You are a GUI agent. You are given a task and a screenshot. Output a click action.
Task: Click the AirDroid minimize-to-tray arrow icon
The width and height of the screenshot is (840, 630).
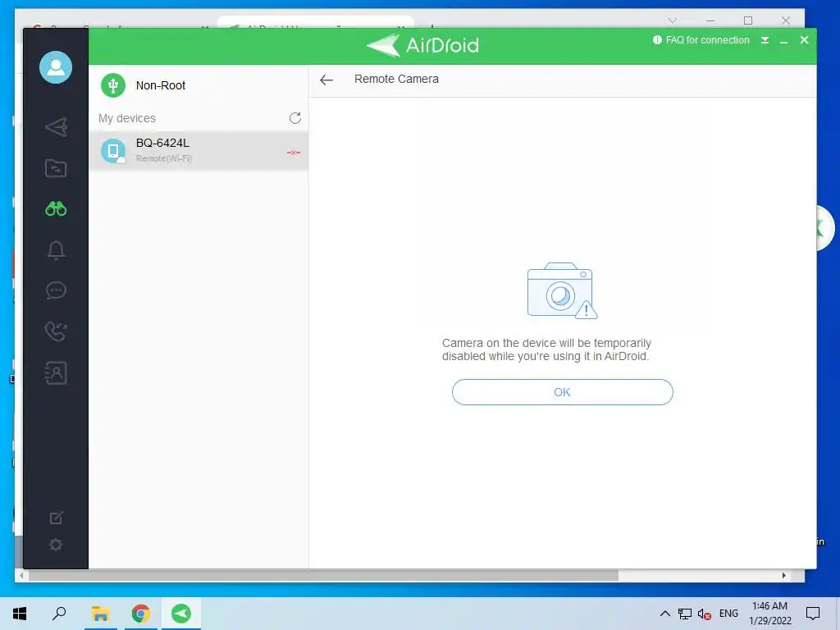click(765, 40)
